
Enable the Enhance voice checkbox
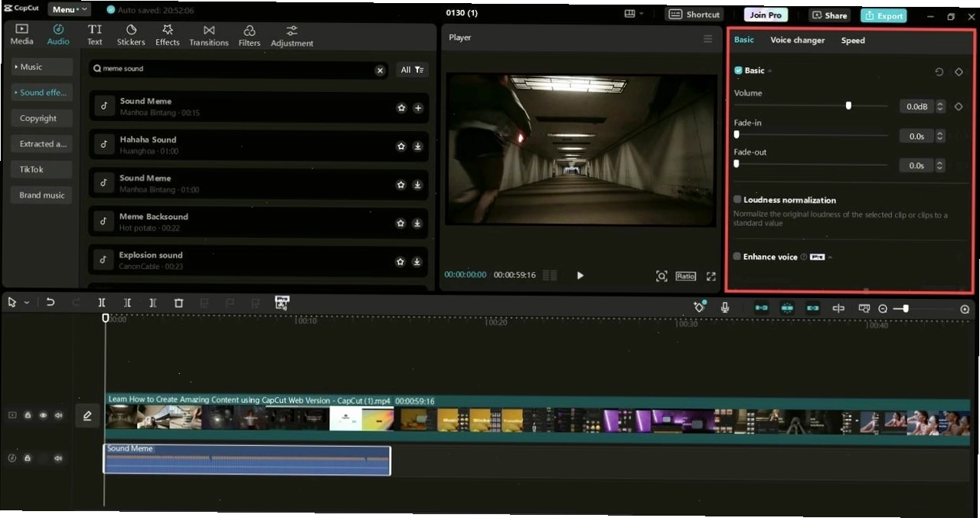pyautogui.click(x=737, y=257)
